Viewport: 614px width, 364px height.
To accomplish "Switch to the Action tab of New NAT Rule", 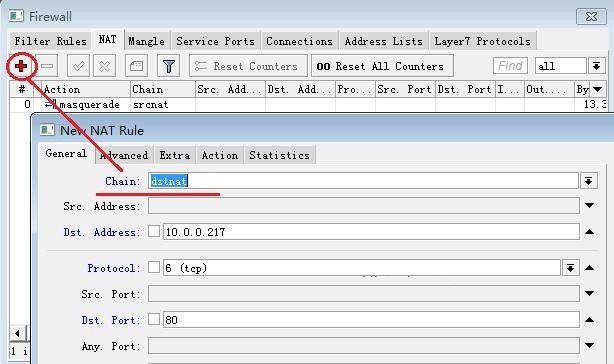I will click(220, 155).
